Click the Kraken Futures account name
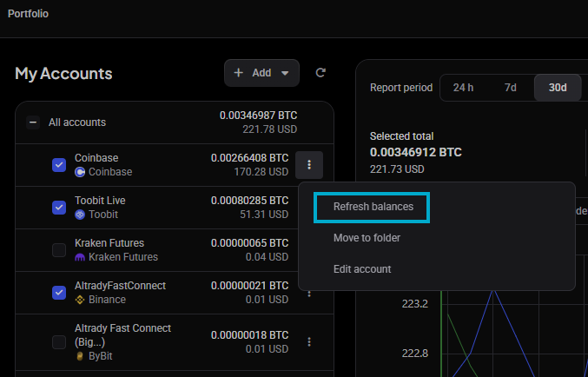Image resolution: width=588 pixels, height=377 pixels. tap(109, 243)
